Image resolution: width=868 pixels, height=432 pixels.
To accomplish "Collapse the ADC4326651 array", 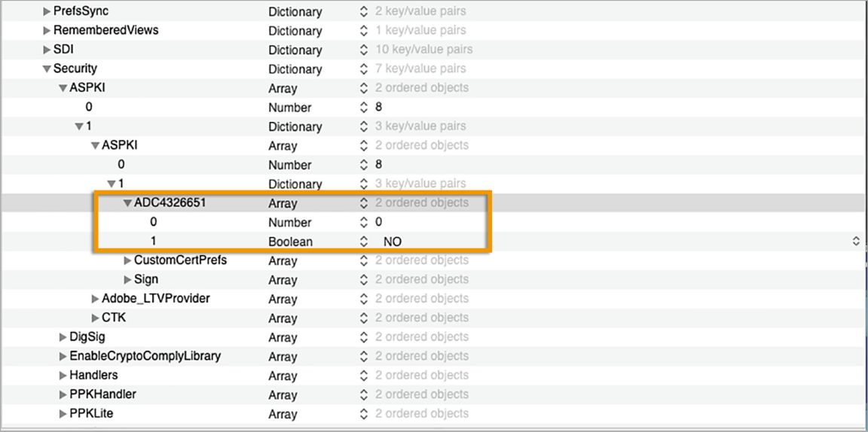I will pos(127,203).
